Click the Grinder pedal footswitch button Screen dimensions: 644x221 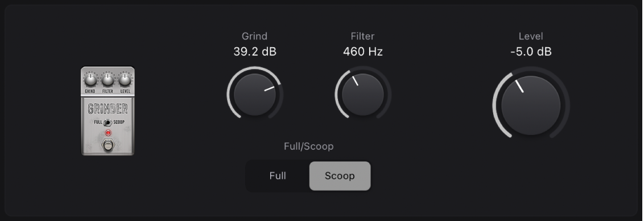pos(108,145)
